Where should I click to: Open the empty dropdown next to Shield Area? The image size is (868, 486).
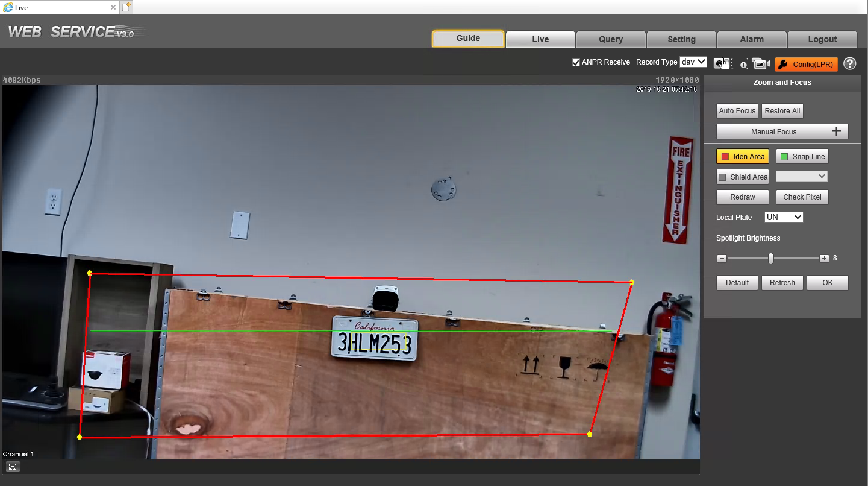tap(802, 176)
